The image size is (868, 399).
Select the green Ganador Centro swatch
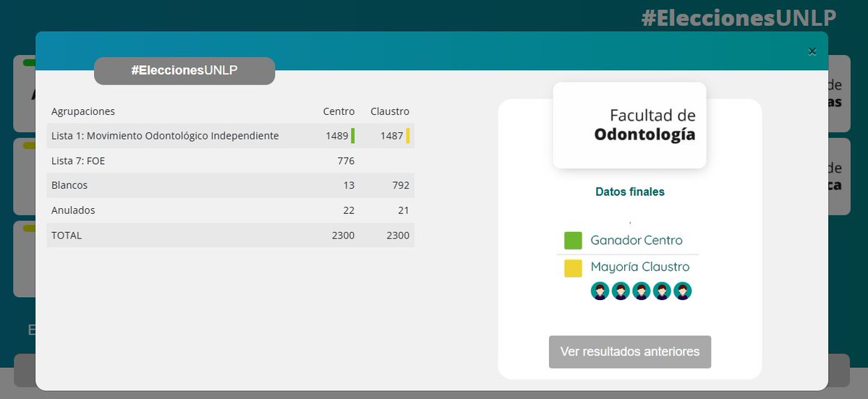[x=573, y=241]
